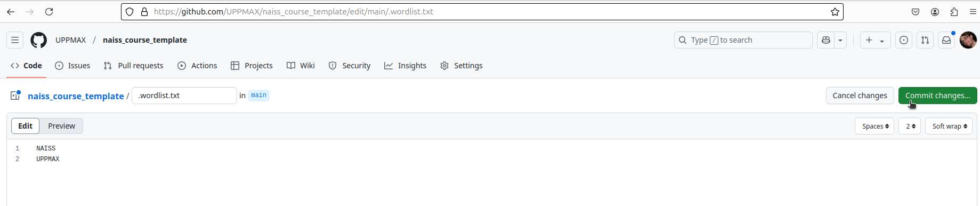The image size is (980, 206).
Task: View site security lock info
Action: pyautogui.click(x=144, y=12)
